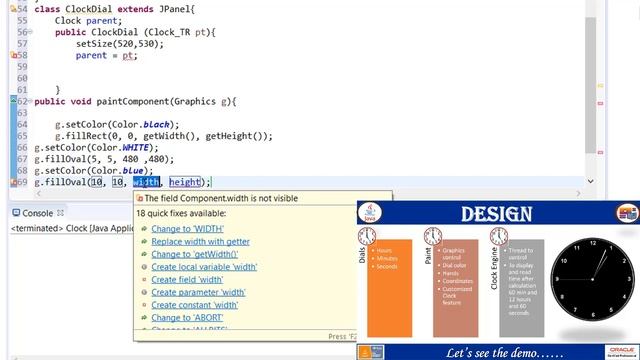The image size is (640, 360).
Task: Choose Replace width with getter fix
Action: coord(200,242)
